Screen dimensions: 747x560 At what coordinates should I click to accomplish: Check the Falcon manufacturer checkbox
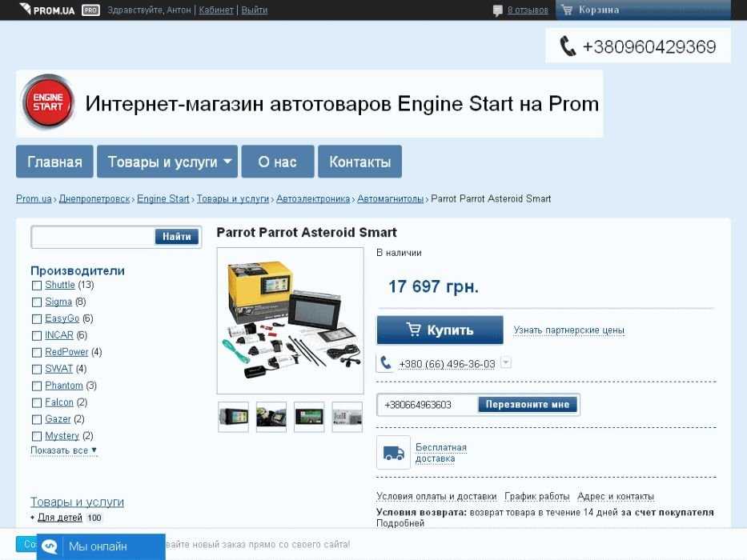pos(37,403)
